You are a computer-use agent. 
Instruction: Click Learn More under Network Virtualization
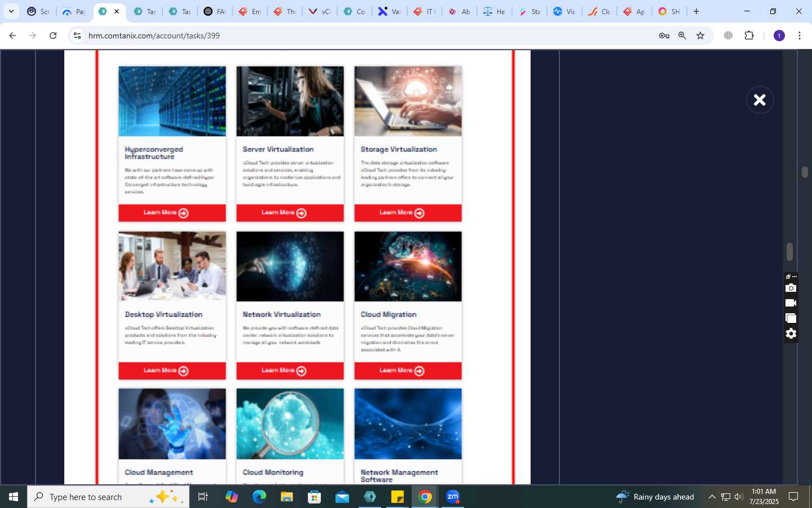tap(290, 371)
